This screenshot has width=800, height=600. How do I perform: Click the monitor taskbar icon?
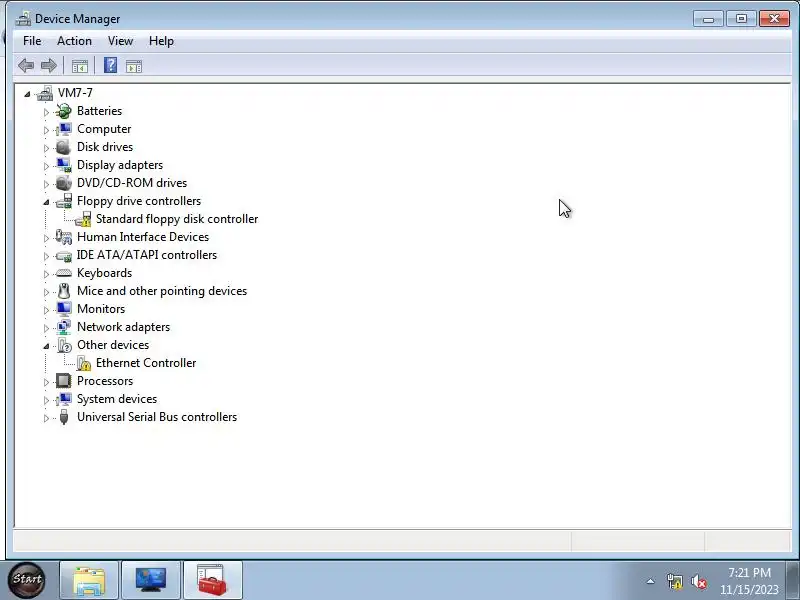151,580
